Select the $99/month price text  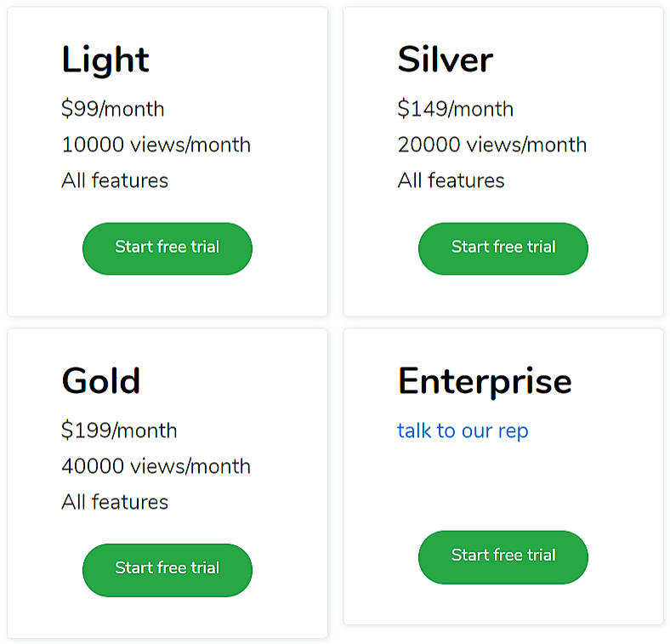[113, 109]
